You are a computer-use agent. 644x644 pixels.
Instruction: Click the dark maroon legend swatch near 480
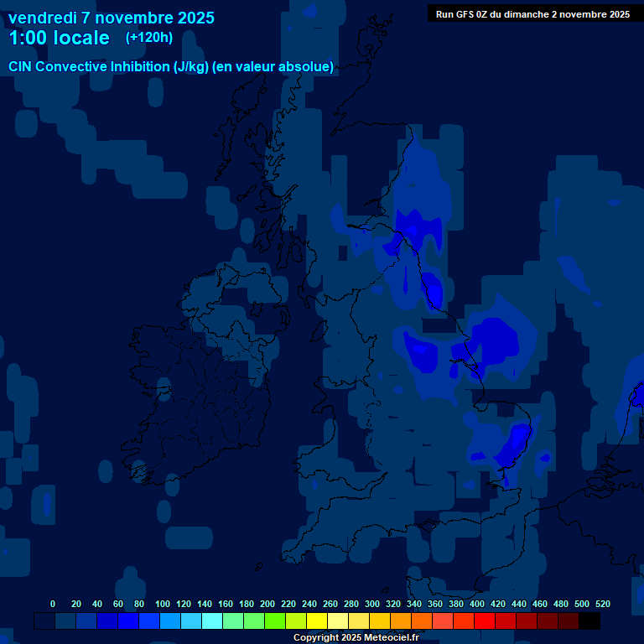(569, 621)
